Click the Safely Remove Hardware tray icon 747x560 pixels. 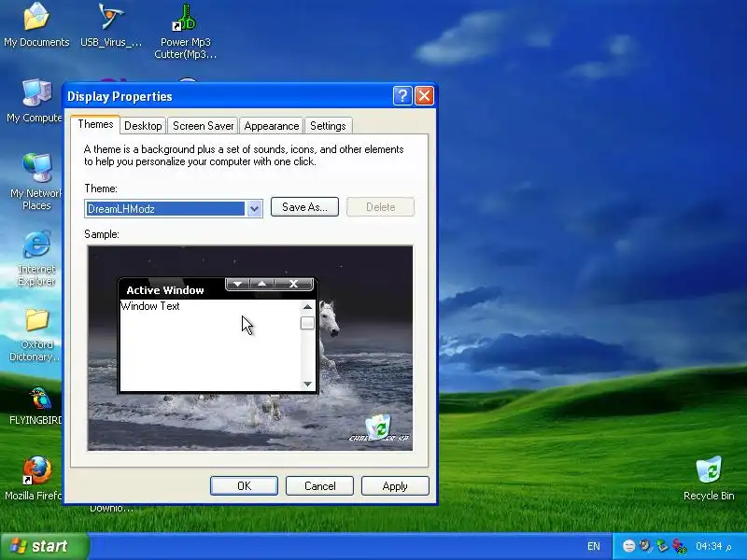coord(662,546)
